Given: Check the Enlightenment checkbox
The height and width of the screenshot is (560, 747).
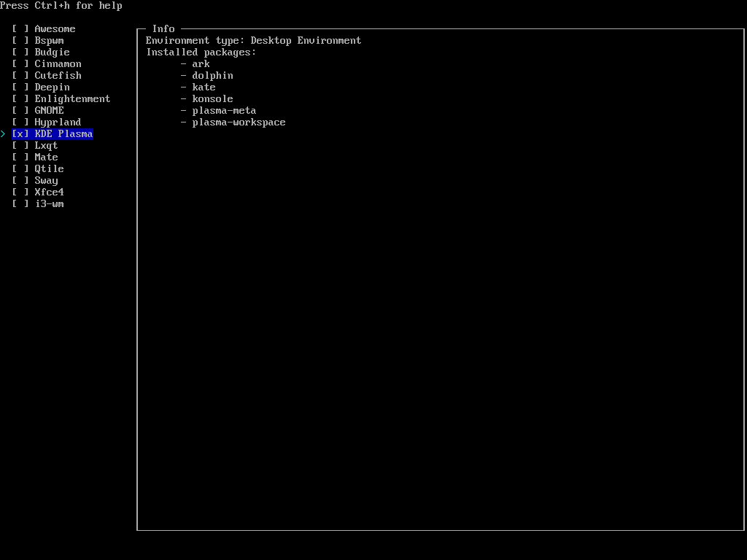Looking at the screenshot, I should click(20, 99).
